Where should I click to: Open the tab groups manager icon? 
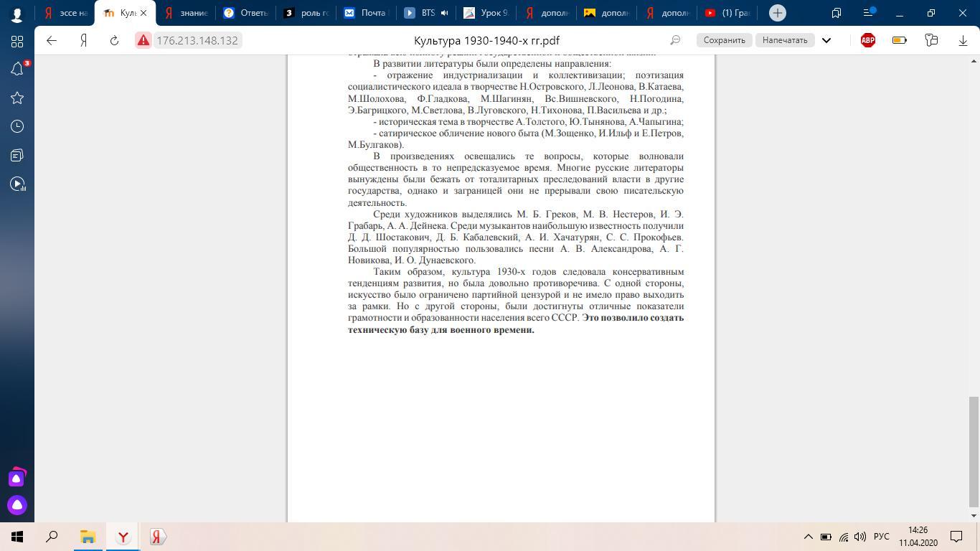tap(837, 13)
